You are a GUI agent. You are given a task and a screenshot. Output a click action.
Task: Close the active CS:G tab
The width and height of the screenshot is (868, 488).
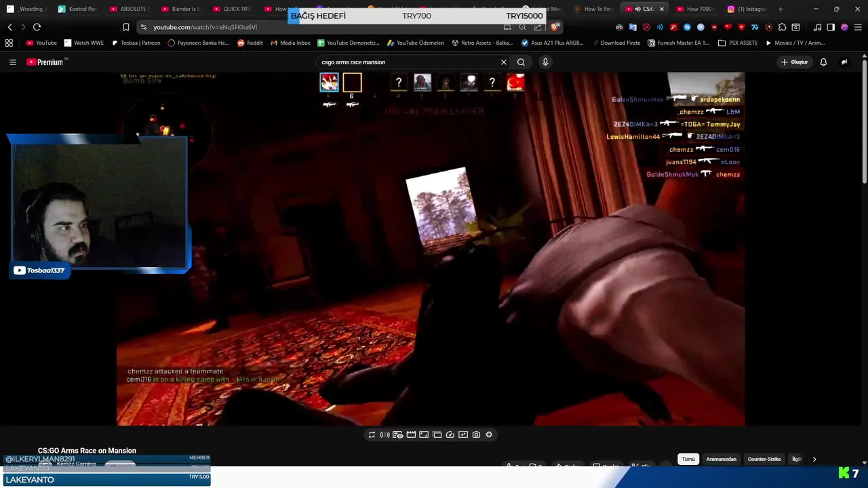click(661, 9)
